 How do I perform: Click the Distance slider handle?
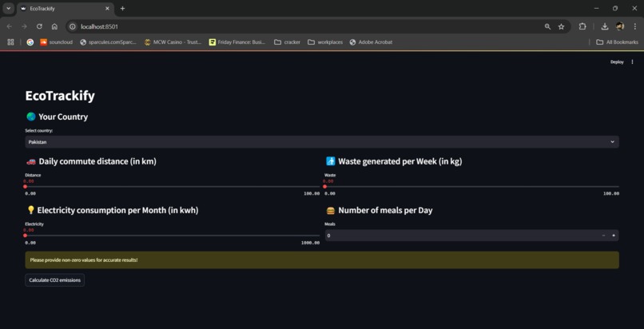coord(25,187)
